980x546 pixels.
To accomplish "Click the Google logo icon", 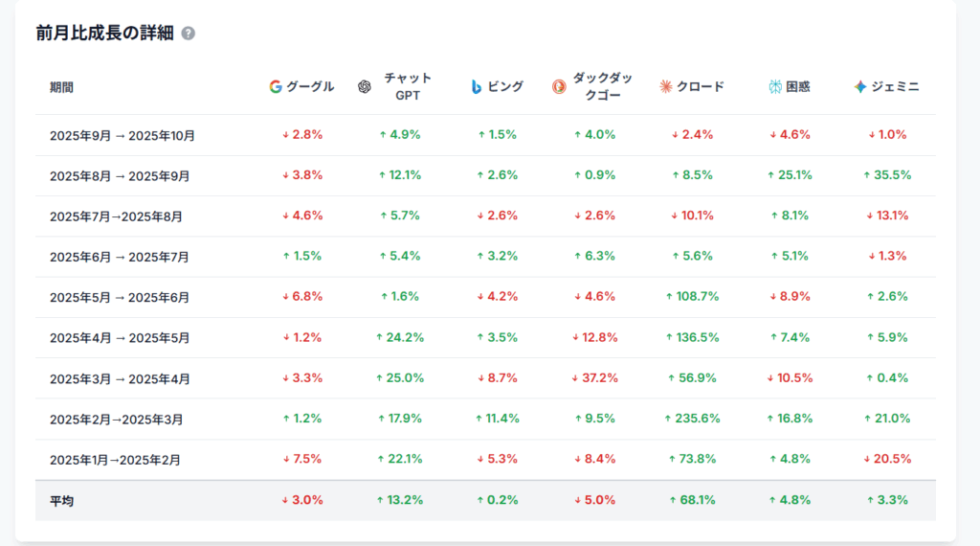I will point(276,86).
